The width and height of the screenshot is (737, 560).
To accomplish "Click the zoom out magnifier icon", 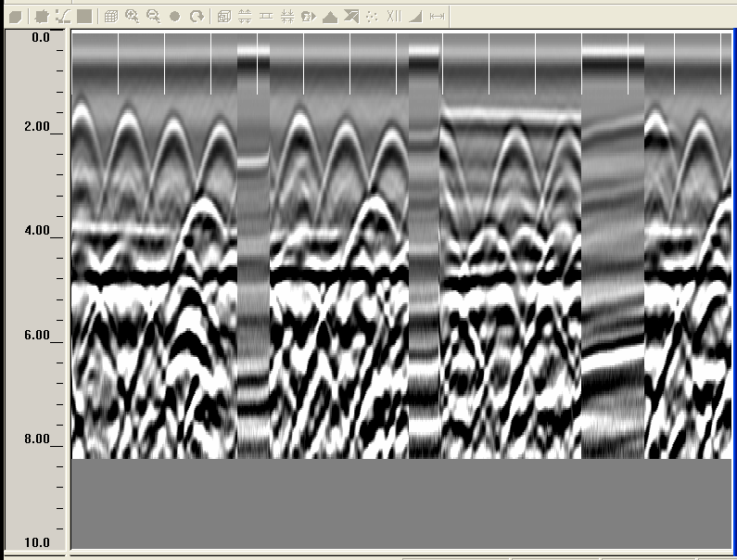I will tap(153, 17).
